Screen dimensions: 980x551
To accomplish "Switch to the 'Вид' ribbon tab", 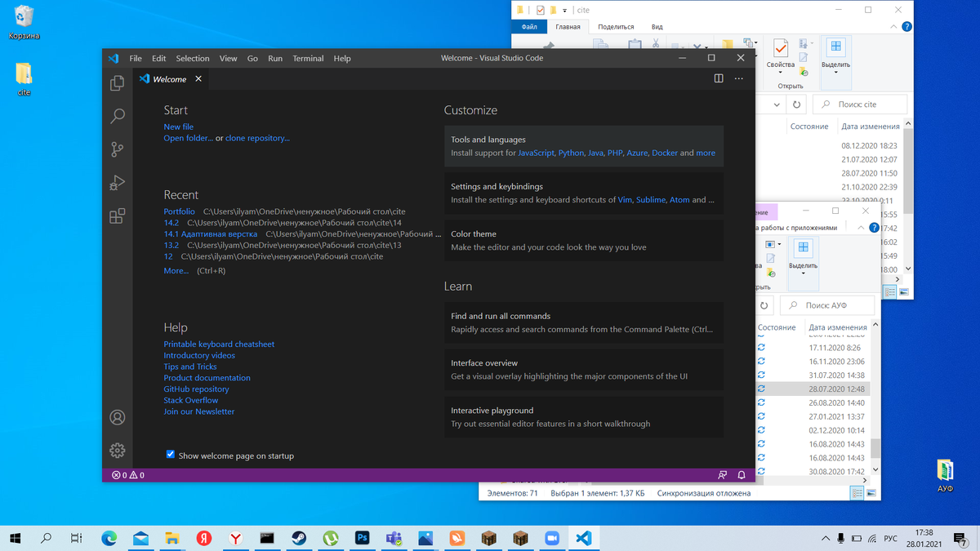I will click(x=657, y=26).
